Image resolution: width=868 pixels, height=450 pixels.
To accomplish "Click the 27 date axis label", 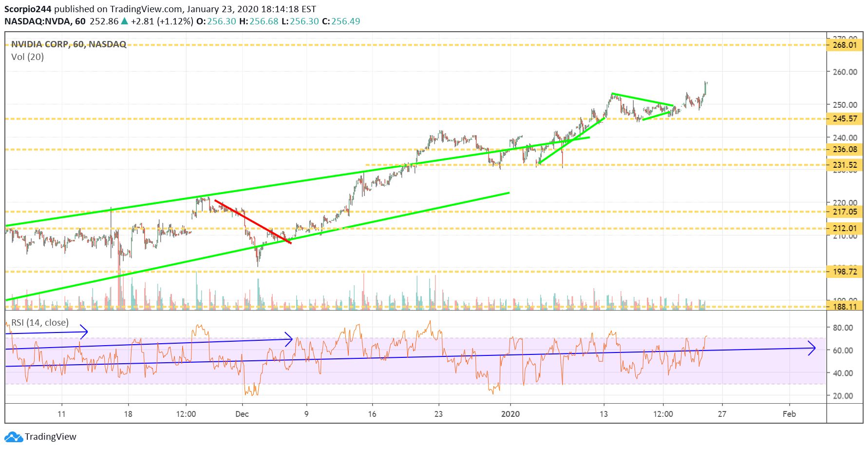I will [722, 414].
